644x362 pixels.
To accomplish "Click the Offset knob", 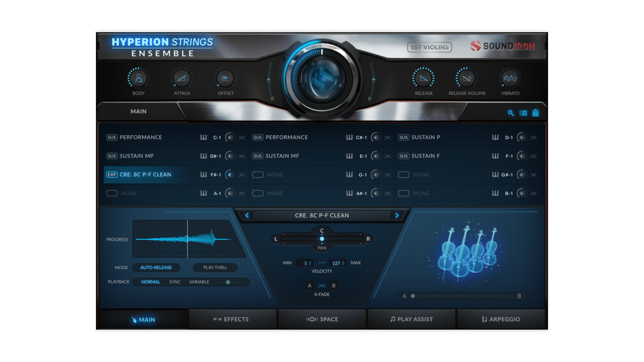I will (225, 78).
